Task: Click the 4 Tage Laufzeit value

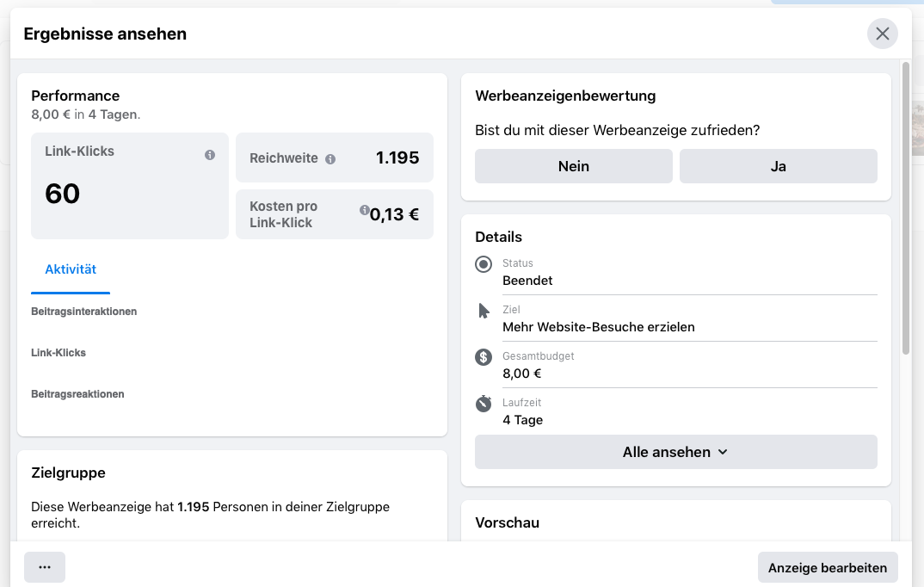Action: [523, 420]
